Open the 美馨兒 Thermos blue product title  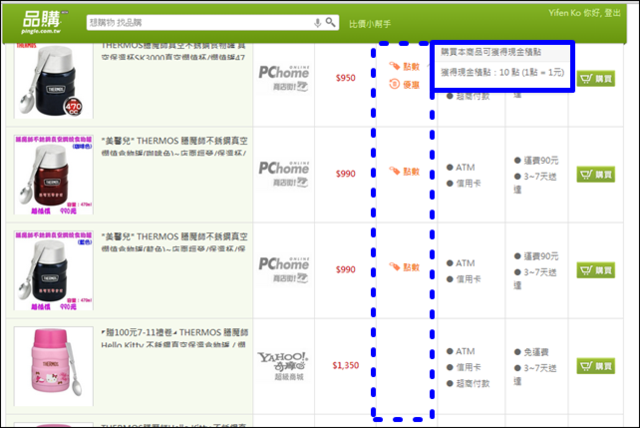pyautogui.click(x=174, y=242)
